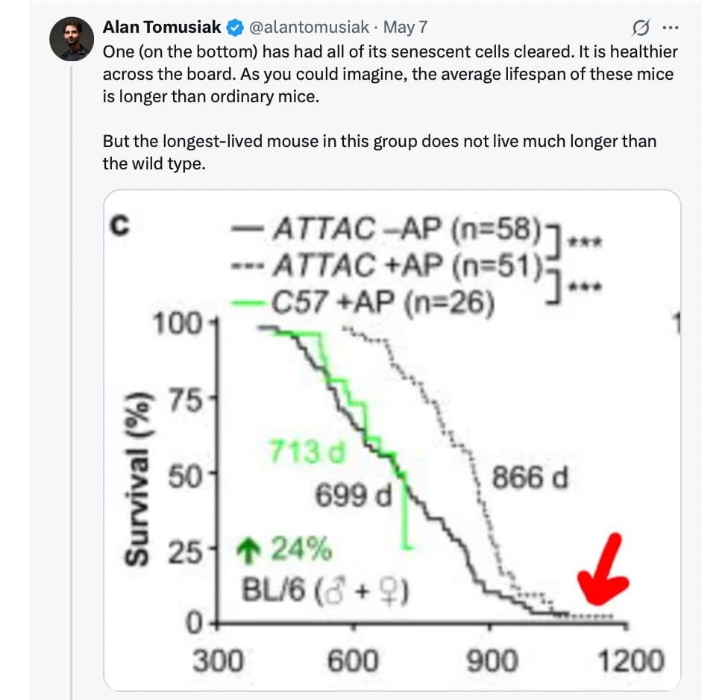Open the three-dot more options menu

671,28
